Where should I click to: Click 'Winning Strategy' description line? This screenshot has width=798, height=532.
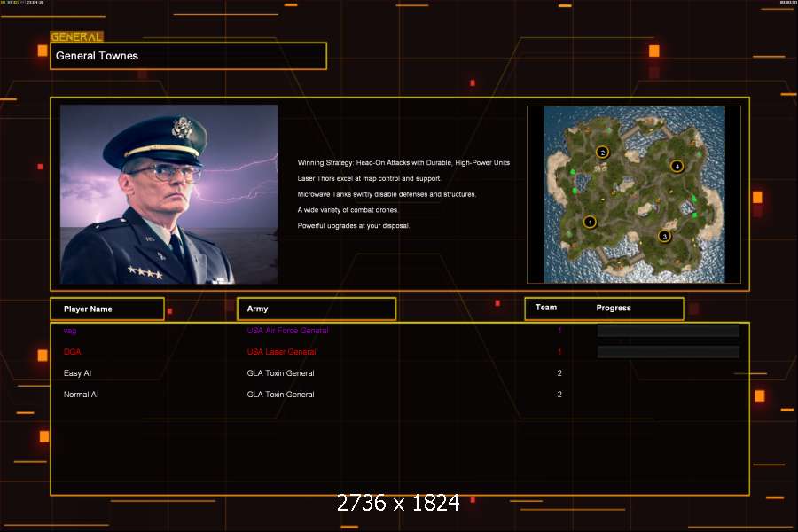point(403,163)
